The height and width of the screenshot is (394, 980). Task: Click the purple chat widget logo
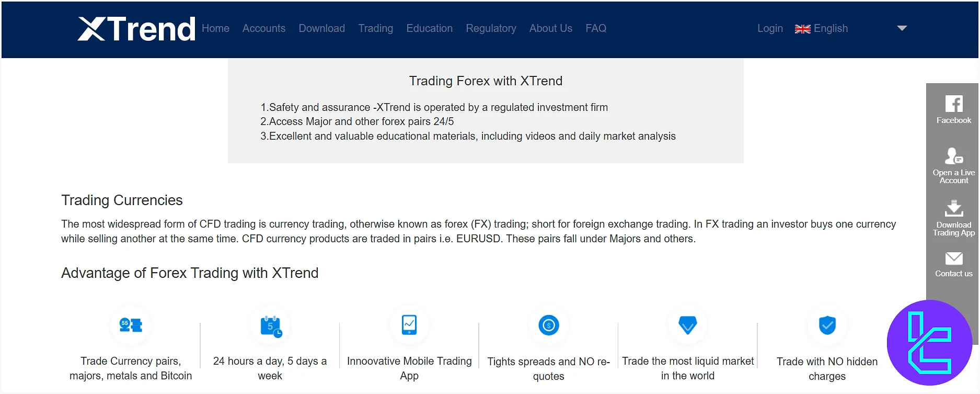pyautogui.click(x=930, y=343)
